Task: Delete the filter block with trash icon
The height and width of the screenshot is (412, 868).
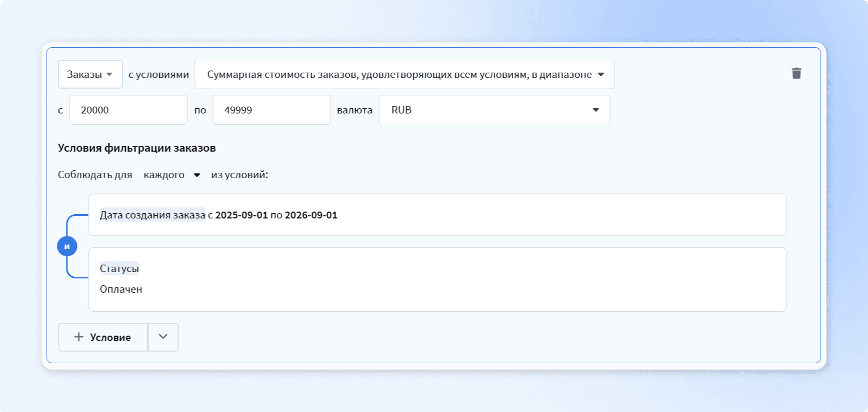Action: (x=796, y=73)
